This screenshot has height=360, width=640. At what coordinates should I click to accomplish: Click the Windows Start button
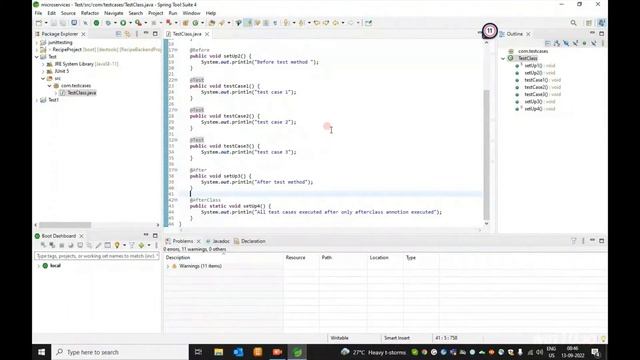(x=42, y=352)
